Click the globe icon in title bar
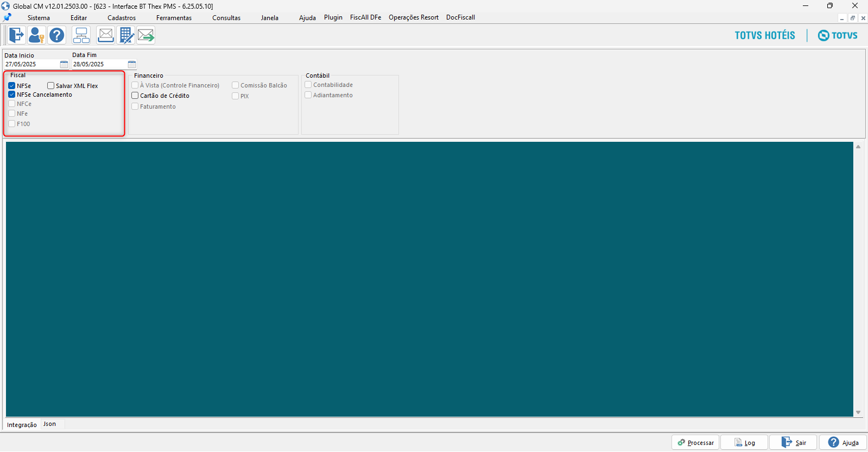 click(x=5, y=6)
